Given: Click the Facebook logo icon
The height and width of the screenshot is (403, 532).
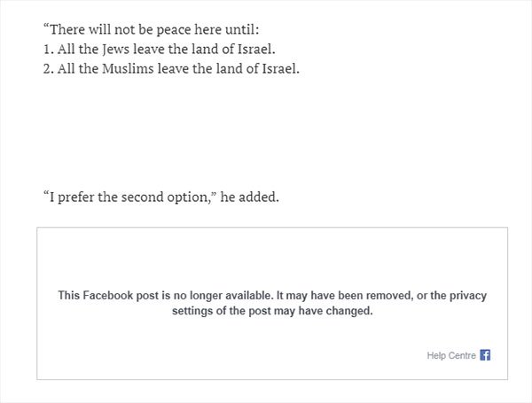Looking at the screenshot, I should click(x=485, y=355).
